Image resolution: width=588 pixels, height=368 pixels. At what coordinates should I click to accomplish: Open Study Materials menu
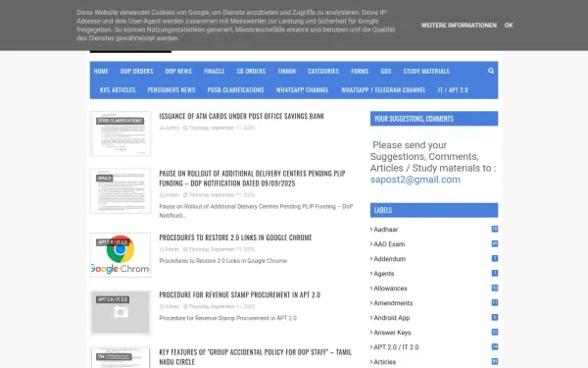pyautogui.click(x=426, y=71)
